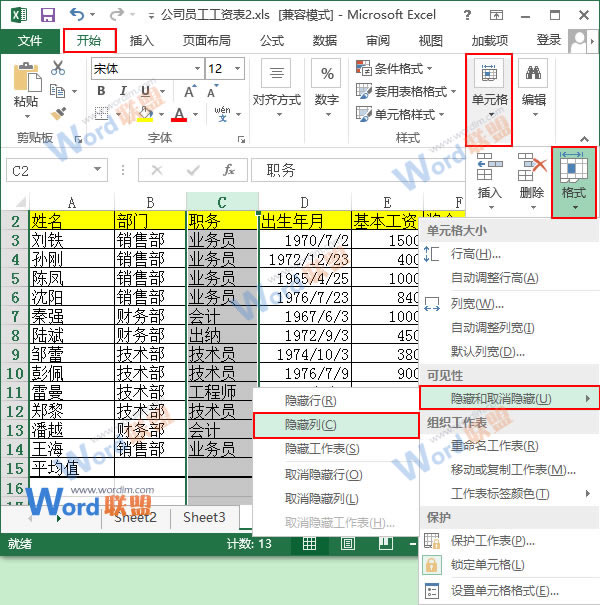Toggle Bold formatting

point(101,92)
